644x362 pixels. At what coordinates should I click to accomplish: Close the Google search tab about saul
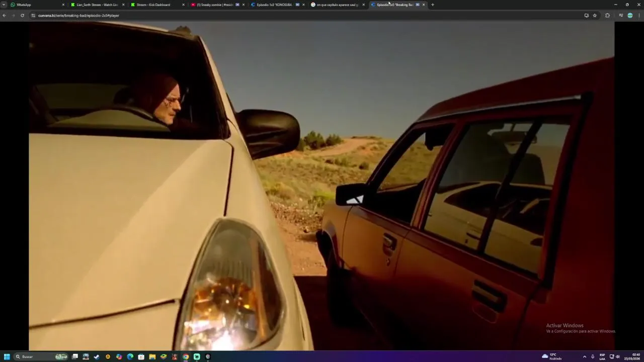point(363,5)
